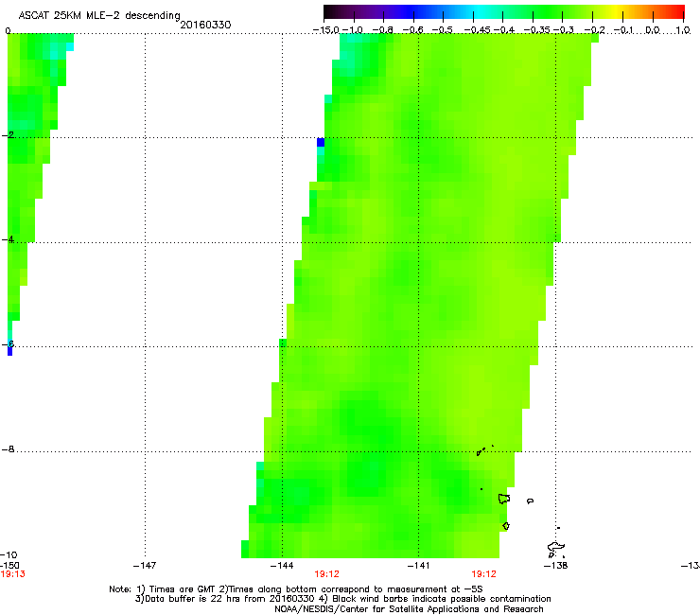The height and width of the screenshot is (615, 700).
Task: Click the dark blue pixel on the left swath near latitude -6
Action: pos(9,350)
